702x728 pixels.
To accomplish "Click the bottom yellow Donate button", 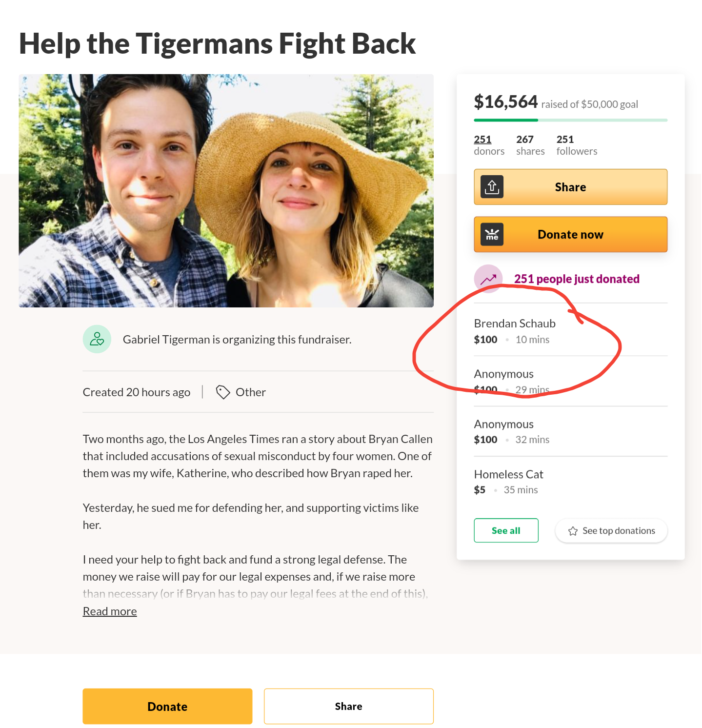I will [x=167, y=707].
